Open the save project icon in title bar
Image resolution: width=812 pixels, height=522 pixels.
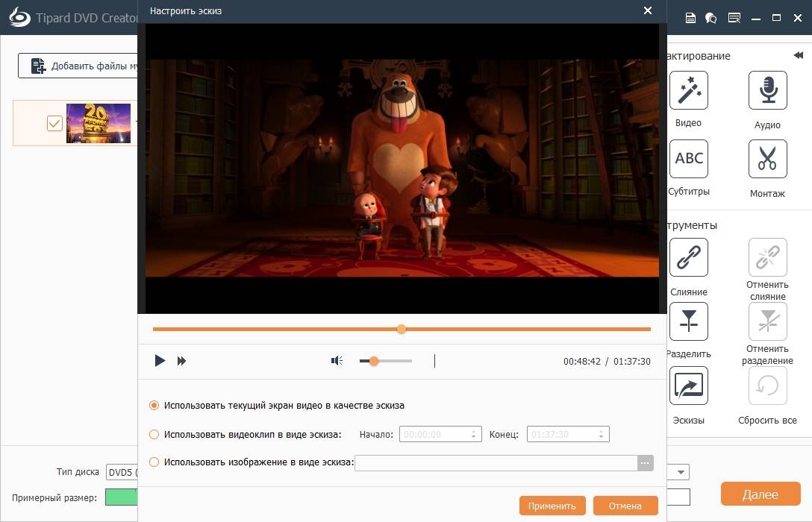click(x=690, y=18)
